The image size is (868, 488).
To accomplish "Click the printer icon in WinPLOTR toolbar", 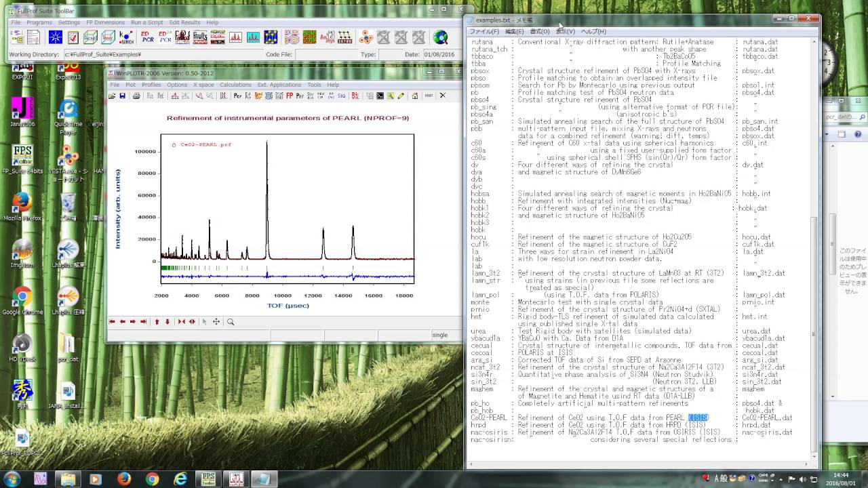I will (x=136, y=96).
